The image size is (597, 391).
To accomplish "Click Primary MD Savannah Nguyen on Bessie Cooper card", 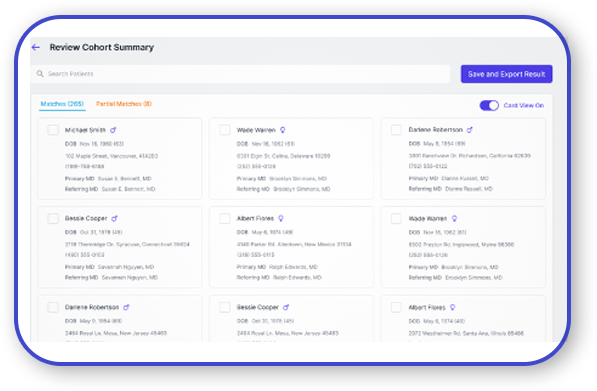I will [109, 267].
